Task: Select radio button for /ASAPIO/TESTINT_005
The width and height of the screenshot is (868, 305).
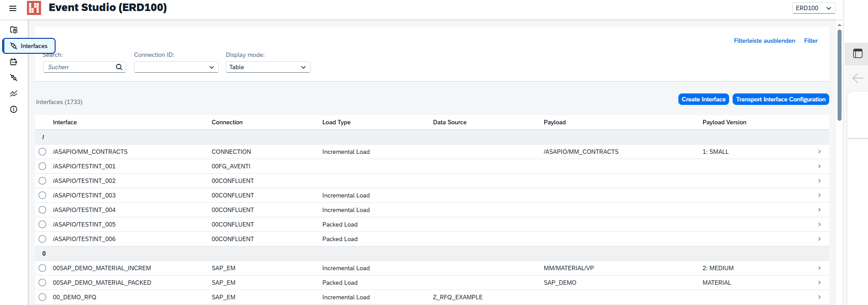Action: (42, 224)
